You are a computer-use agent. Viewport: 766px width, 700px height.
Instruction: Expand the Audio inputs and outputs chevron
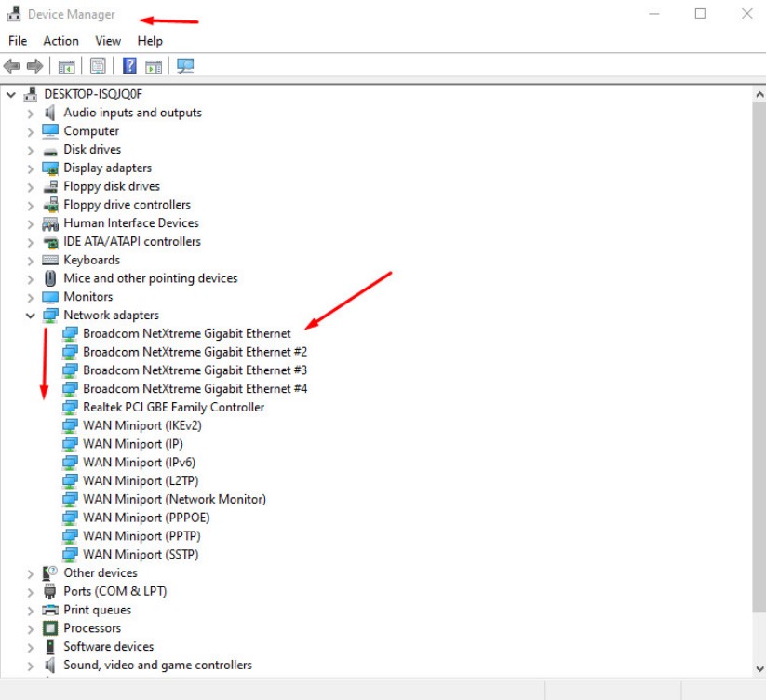coord(31,114)
